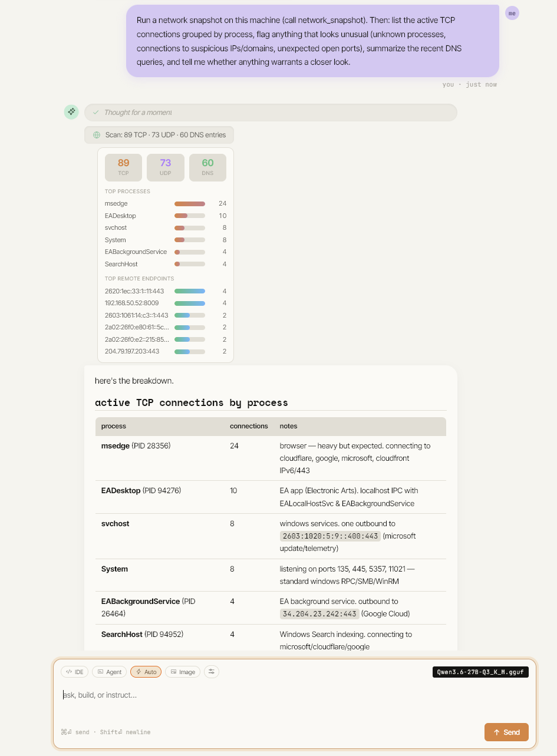Image resolution: width=557 pixels, height=756 pixels.
Task: Click the checkmark icon beside Thought for a moment
Action: point(95,113)
